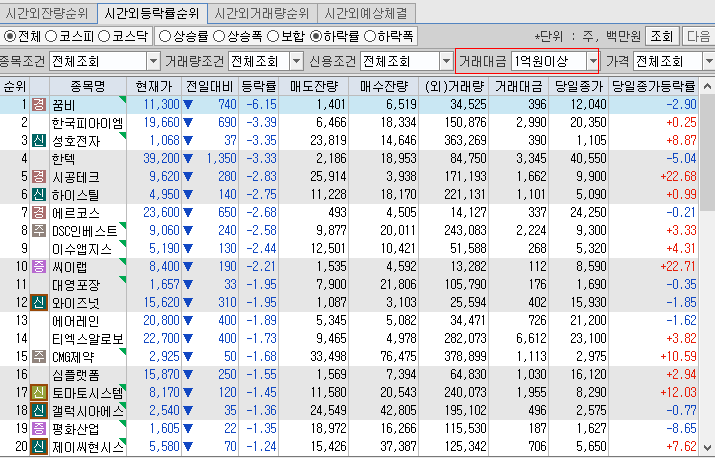Click the 신 badge icon beside 토마토시스템
Viewport: 715px width, 458px height.
click(x=39, y=392)
